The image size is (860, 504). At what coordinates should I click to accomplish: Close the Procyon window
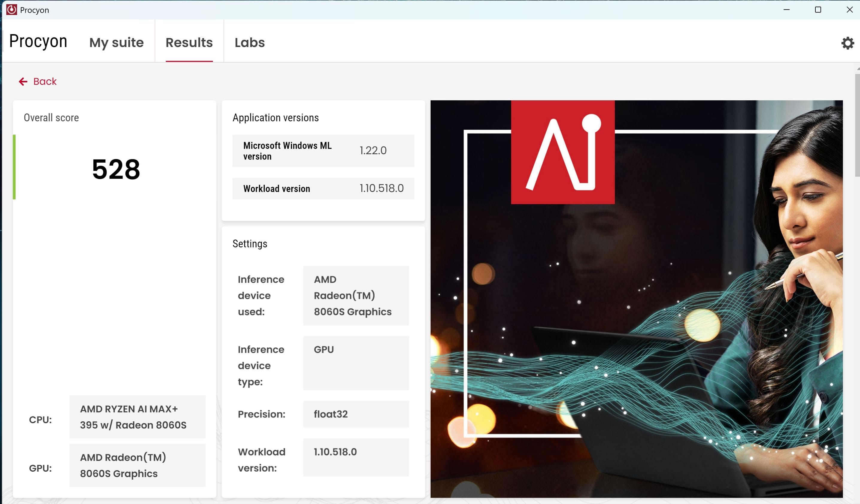(849, 10)
